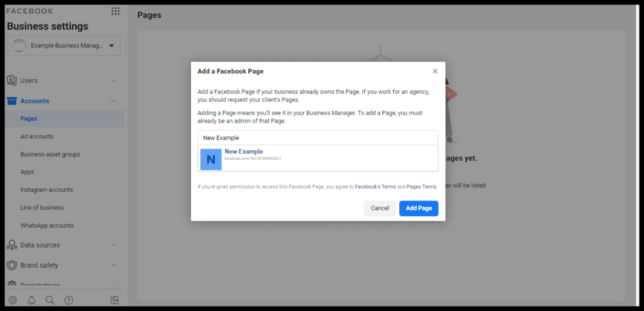The image size is (644, 311).
Task: Open Business asset groups
Action: coord(50,155)
